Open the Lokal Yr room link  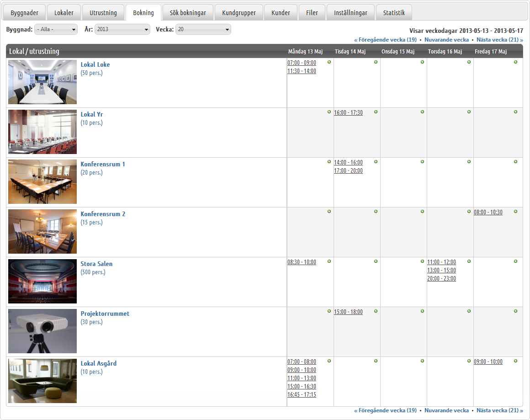pyautogui.click(x=91, y=114)
